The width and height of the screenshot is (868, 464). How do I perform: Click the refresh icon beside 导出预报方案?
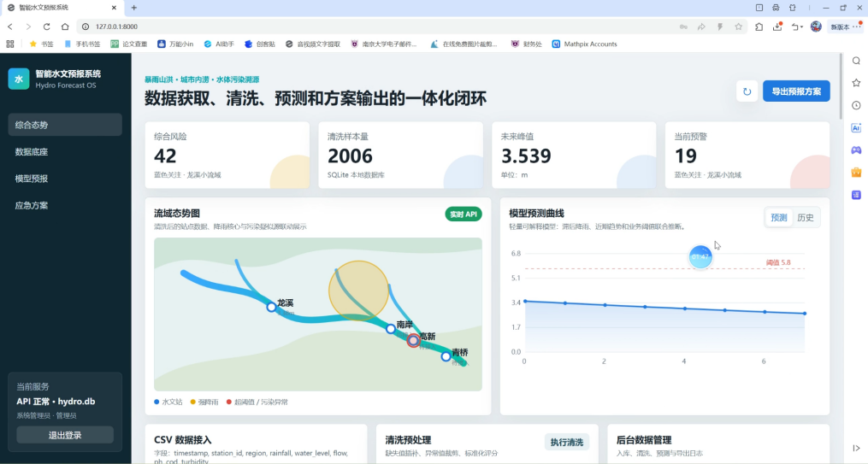coord(747,91)
